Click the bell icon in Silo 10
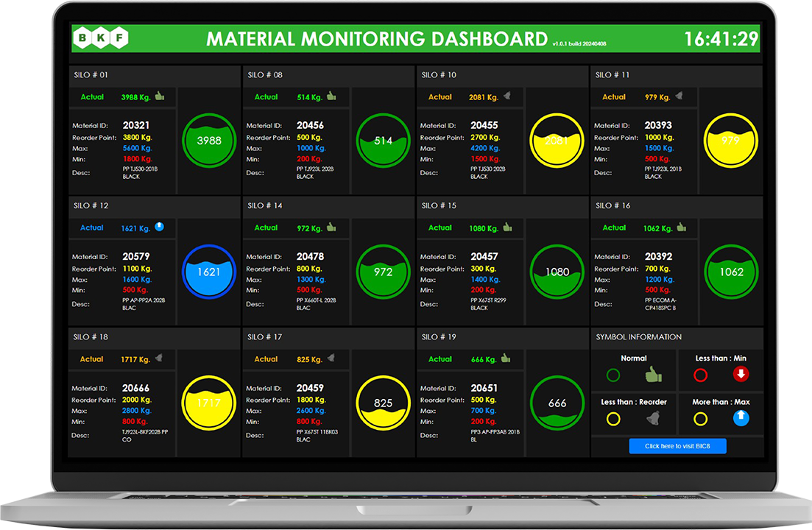 [x=506, y=96]
